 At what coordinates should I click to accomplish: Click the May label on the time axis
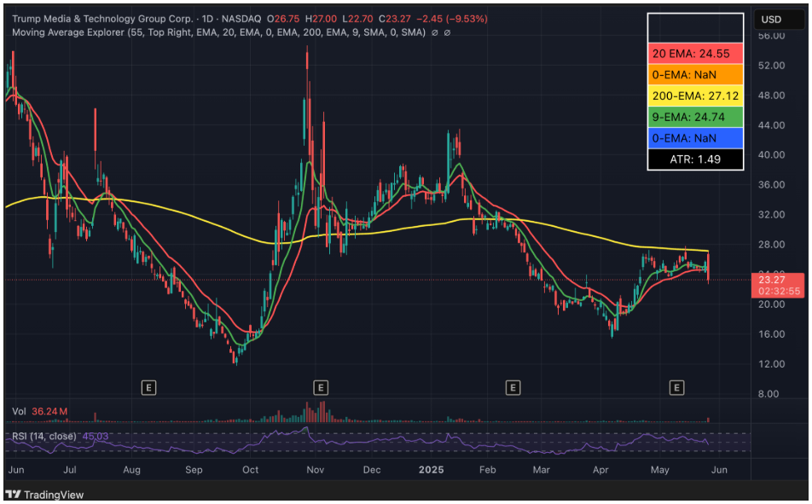(660, 470)
